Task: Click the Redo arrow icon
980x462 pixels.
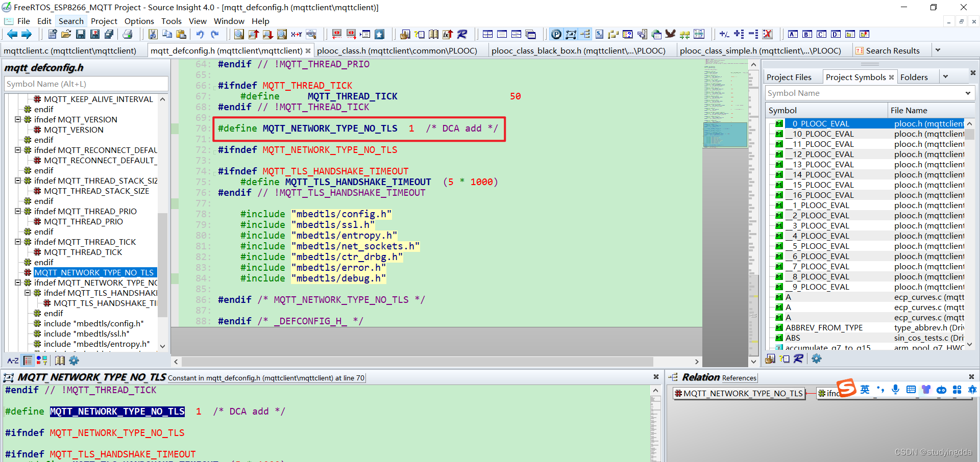Action: point(215,34)
